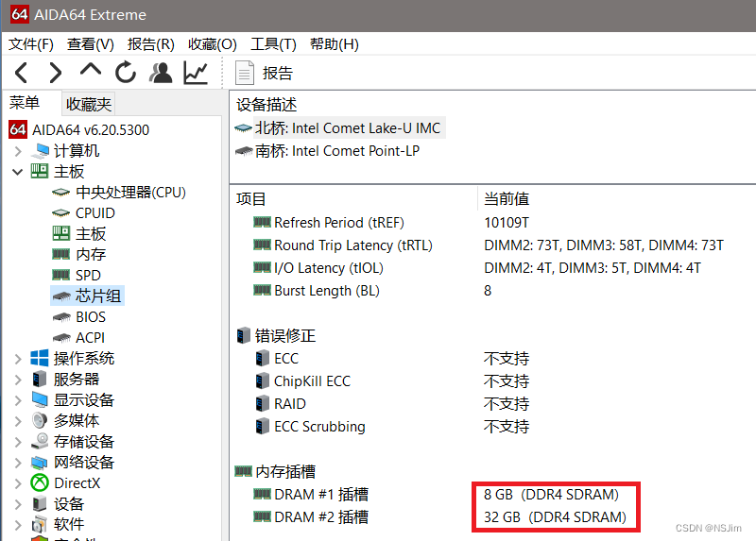The width and height of the screenshot is (756, 541).
Task: Expand the 存储设备 tree node
Action: [x=18, y=442]
